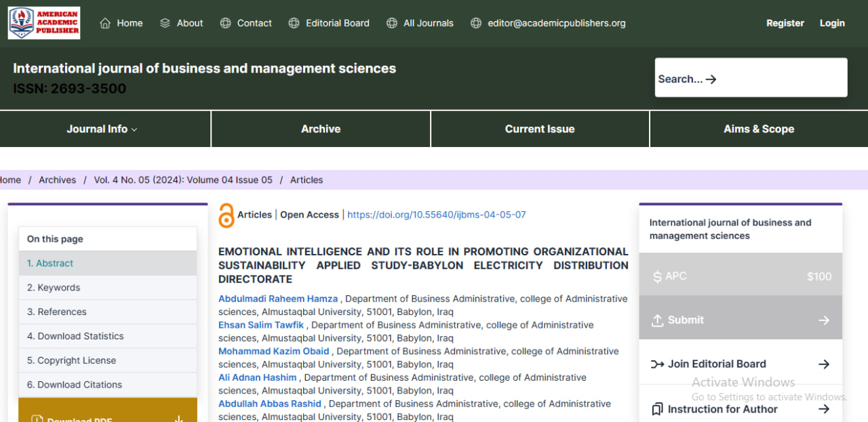Screen dimensions: 868x422
Task: View All Journals from top bar
Action: point(429,23)
